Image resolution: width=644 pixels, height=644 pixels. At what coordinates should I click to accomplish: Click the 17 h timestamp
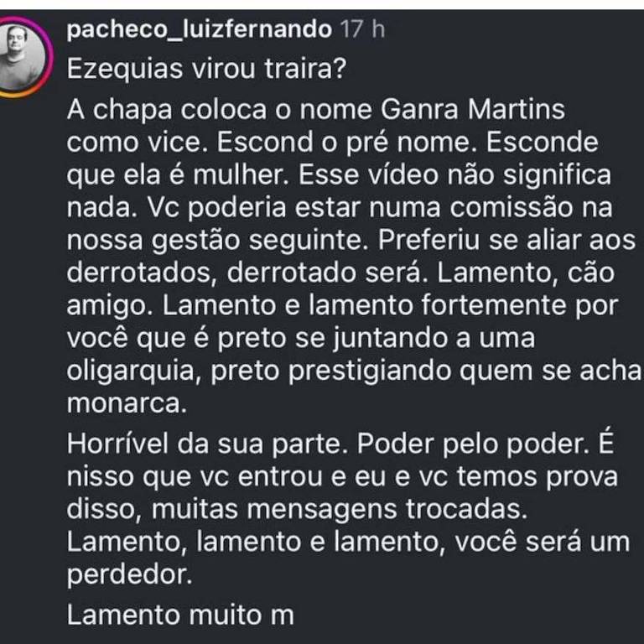[x=362, y=29]
